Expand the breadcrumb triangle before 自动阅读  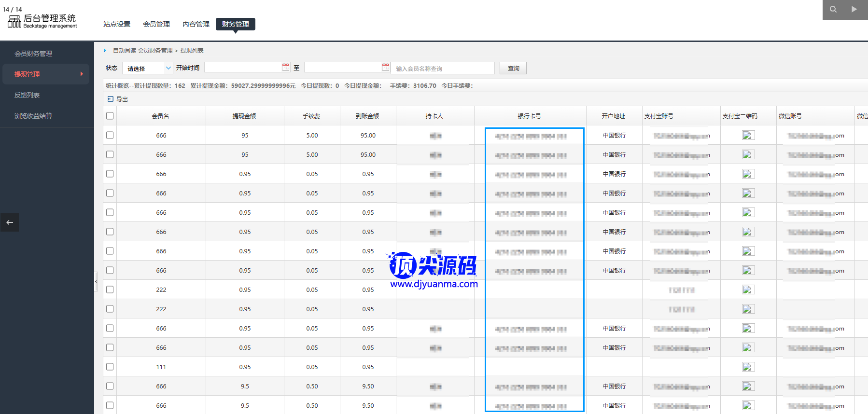click(x=105, y=51)
